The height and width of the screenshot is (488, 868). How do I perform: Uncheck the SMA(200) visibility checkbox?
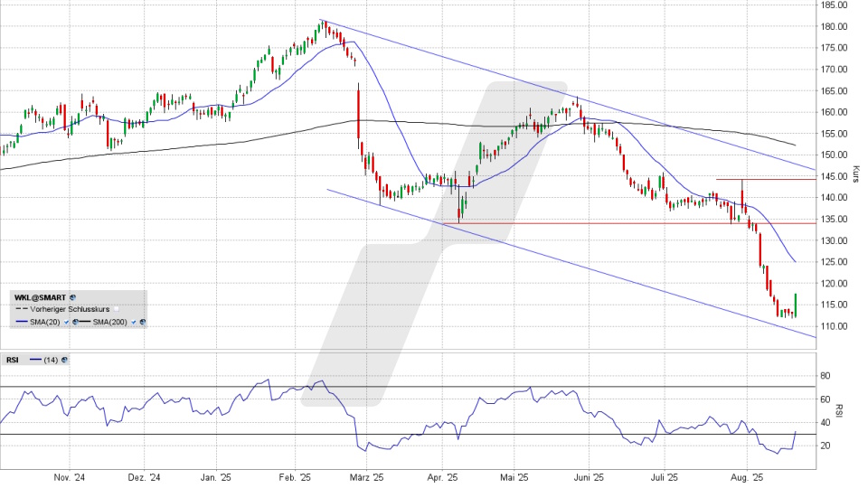(134, 322)
